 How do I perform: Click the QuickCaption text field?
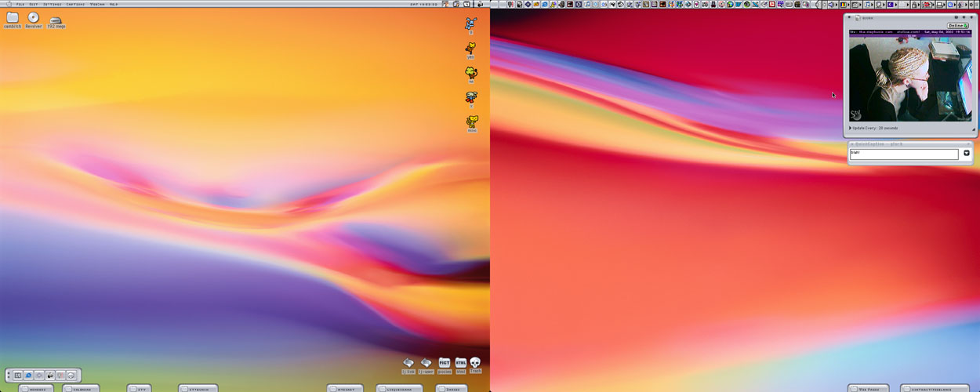(903, 154)
